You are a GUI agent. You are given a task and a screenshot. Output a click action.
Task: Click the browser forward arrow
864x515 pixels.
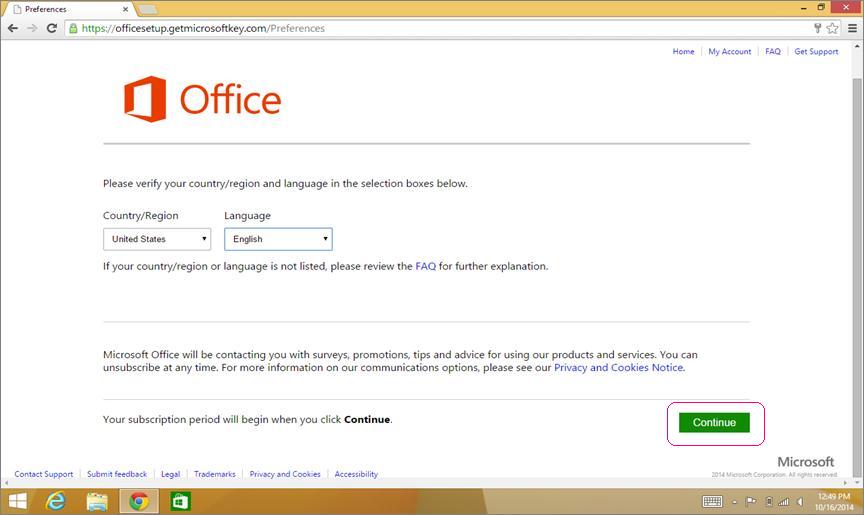click(33, 28)
